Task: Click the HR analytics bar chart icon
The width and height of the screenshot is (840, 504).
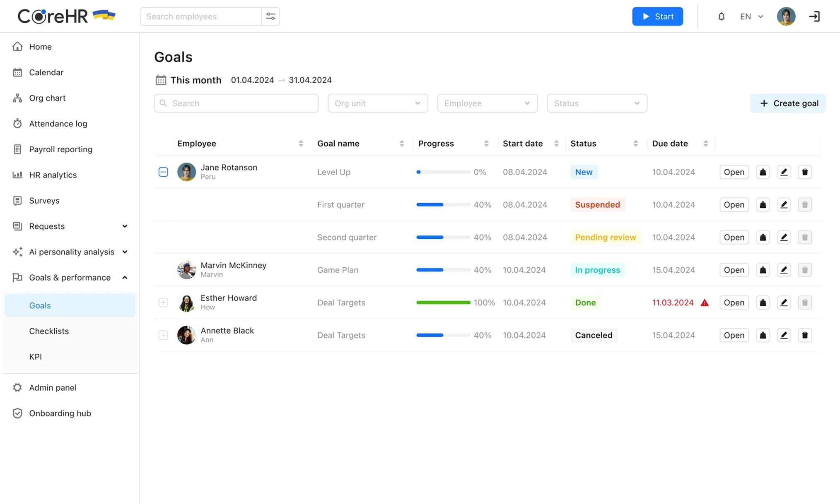Action: click(x=17, y=175)
